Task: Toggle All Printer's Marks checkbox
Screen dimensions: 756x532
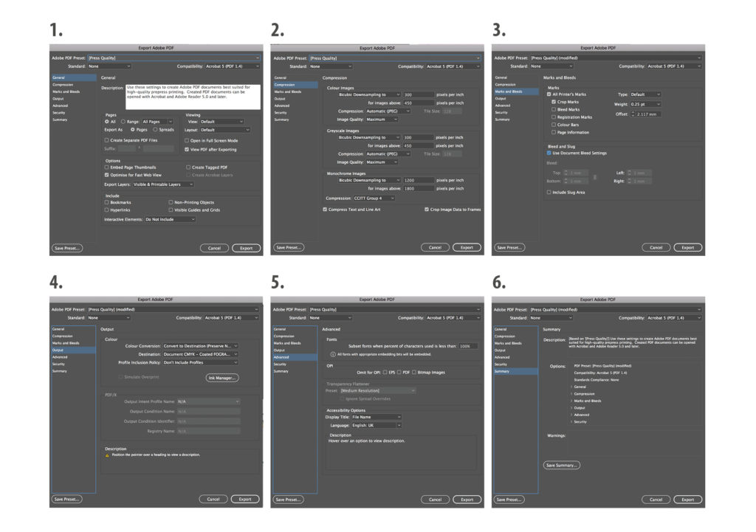Action: [x=549, y=94]
